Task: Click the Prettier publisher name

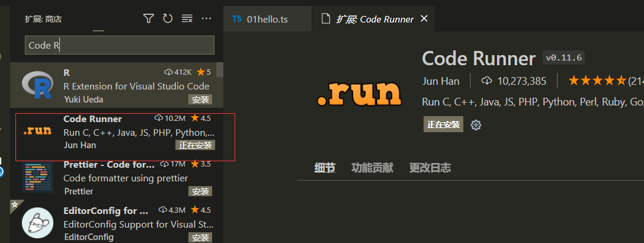Action: 79,191
